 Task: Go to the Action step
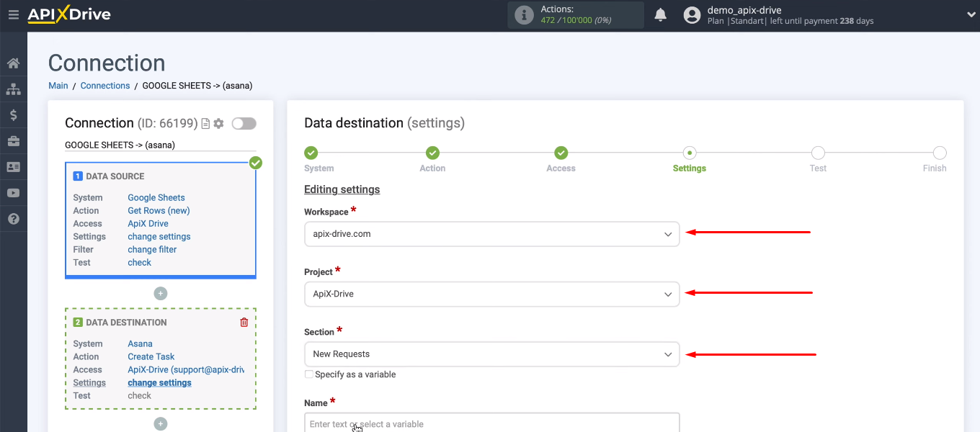[432, 153]
